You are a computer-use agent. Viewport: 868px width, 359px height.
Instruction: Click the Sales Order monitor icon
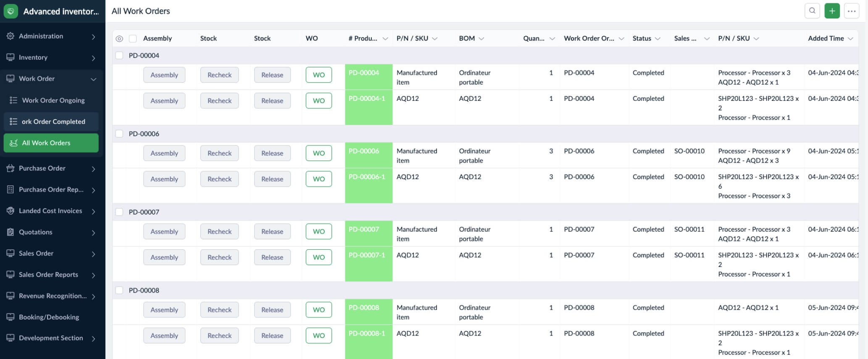pyautogui.click(x=11, y=253)
